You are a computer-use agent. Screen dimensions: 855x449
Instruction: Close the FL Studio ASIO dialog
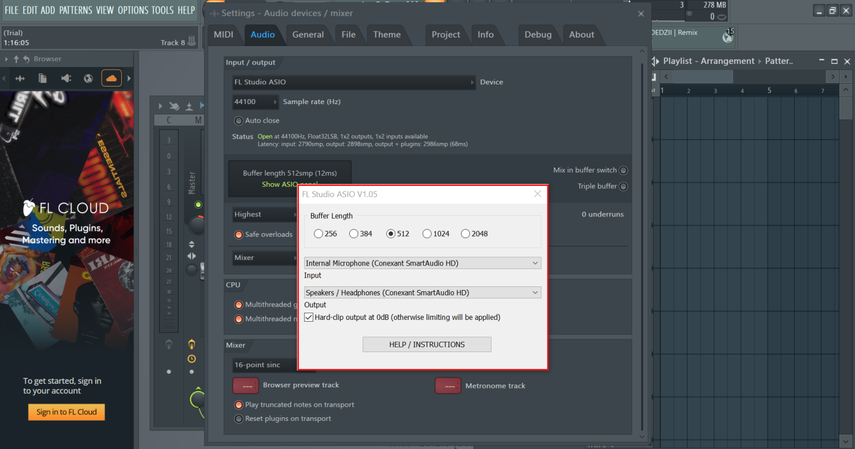click(537, 194)
